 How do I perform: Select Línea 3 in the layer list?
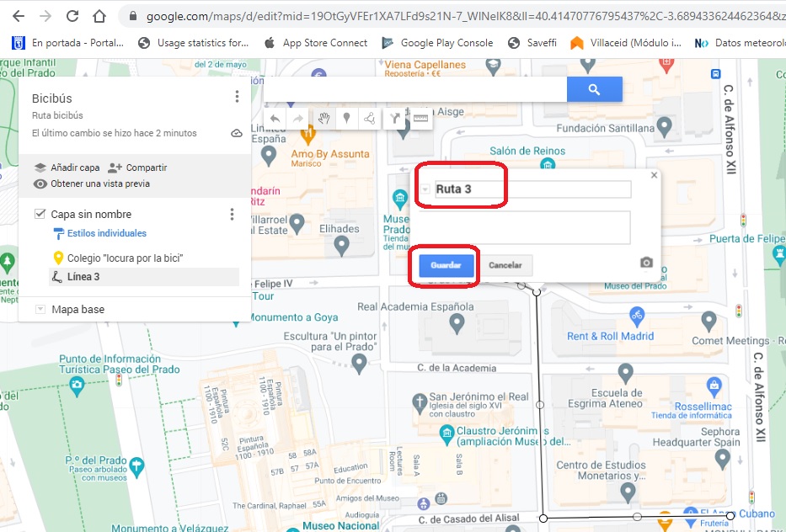pos(83,277)
